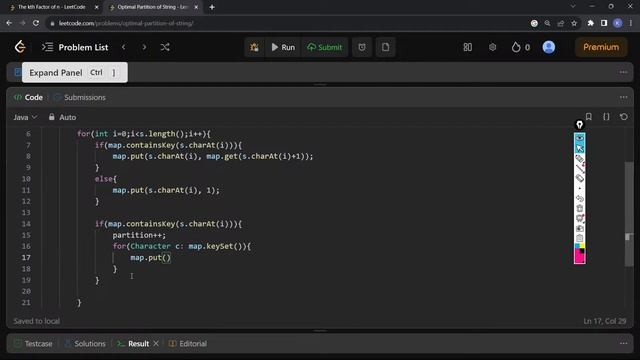Open the notes page icon
Screen dimensions: 640x360
pyautogui.click(x=385, y=47)
